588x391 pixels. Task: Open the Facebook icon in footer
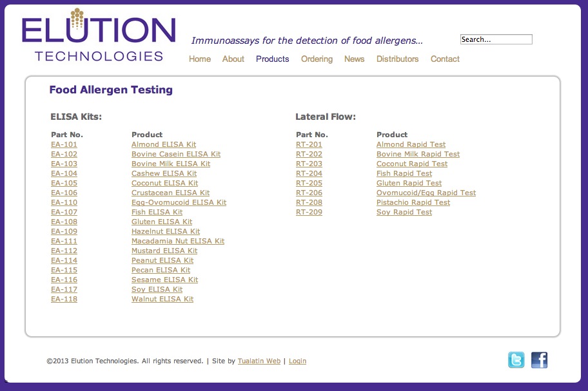click(x=539, y=360)
